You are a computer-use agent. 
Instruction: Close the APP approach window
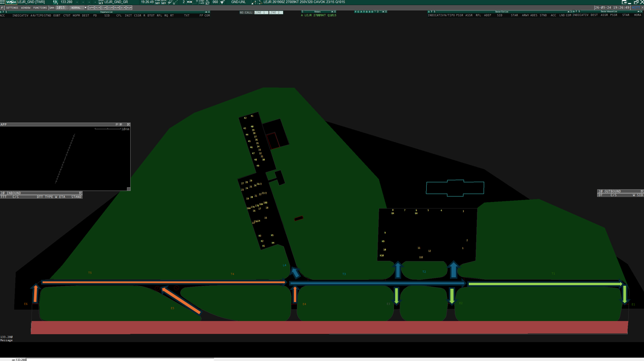click(x=128, y=124)
